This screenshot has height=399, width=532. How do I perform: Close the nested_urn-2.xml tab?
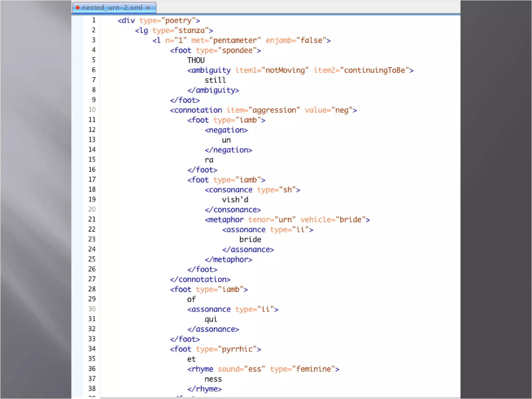[x=148, y=8]
